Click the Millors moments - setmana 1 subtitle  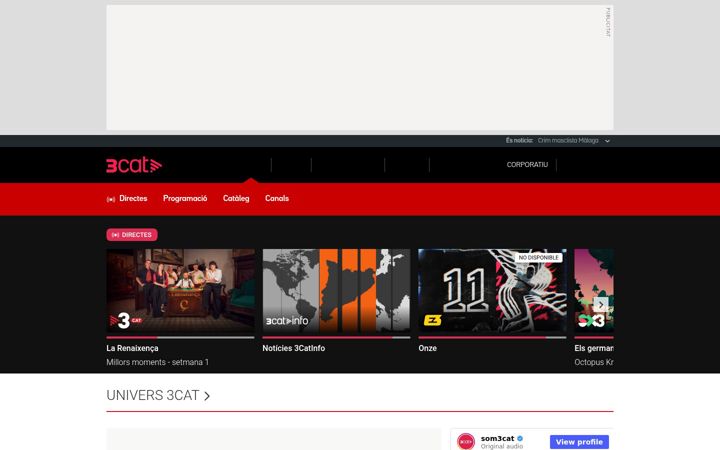pyautogui.click(x=158, y=362)
